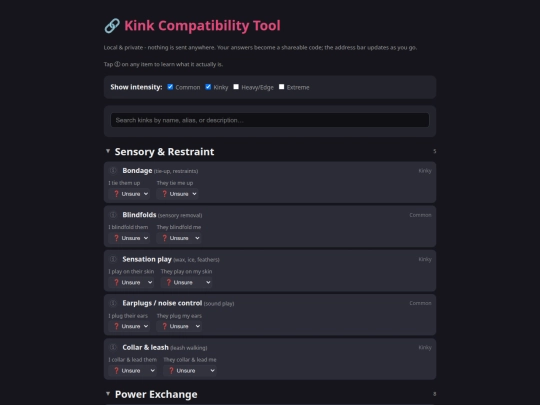Disable the Common intensity checkbox
Viewport: 540px width, 405px height.
tap(170, 87)
